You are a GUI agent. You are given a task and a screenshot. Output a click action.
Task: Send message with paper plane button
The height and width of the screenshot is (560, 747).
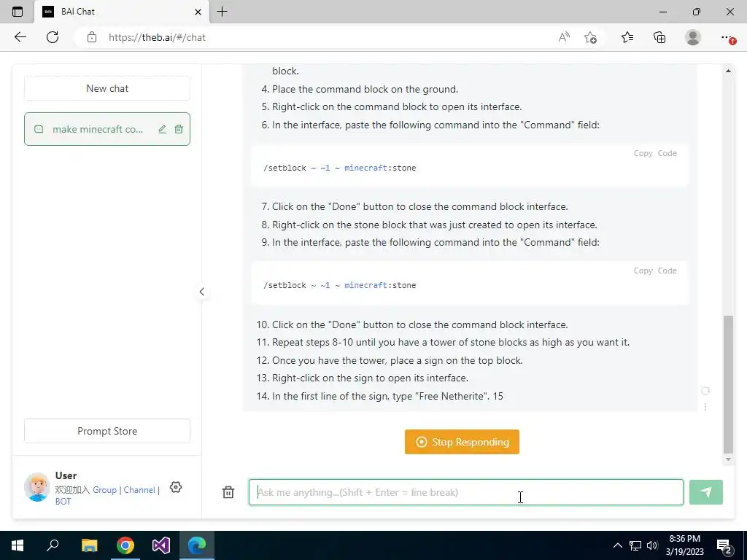(706, 492)
